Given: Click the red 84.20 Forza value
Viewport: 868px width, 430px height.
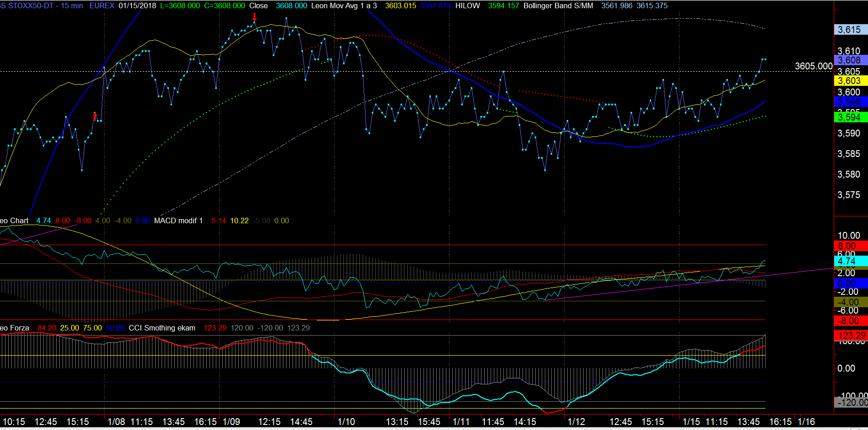Looking at the screenshot, I should 47,328.
